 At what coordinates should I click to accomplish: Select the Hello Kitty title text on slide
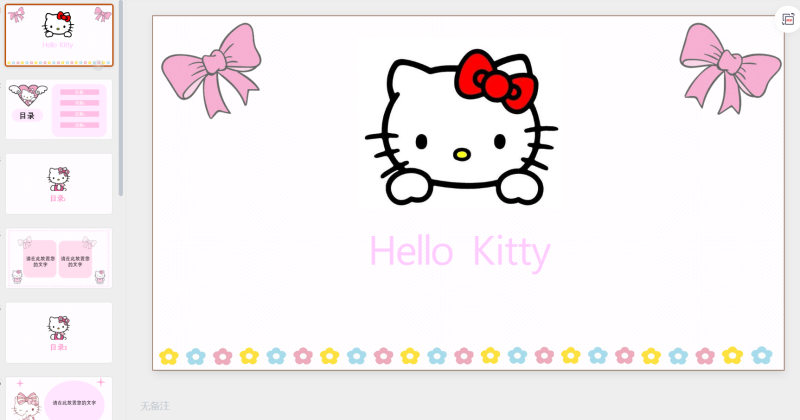coord(460,252)
